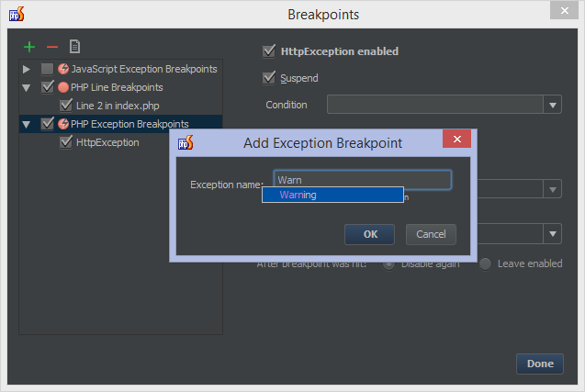585x392 pixels.
Task: Uncheck the PHP Exception Breakpoints checkbox
Action: click(x=48, y=124)
